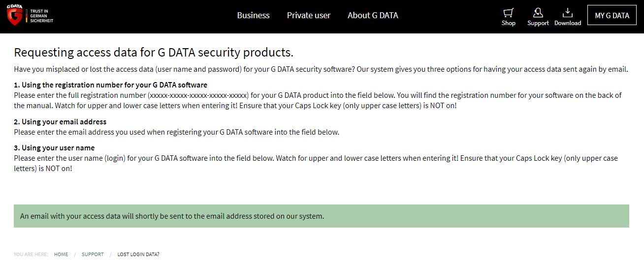Select the LOST LOGIN DATA? breadcrumb
This screenshot has height=260, width=644.
tap(138, 255)
